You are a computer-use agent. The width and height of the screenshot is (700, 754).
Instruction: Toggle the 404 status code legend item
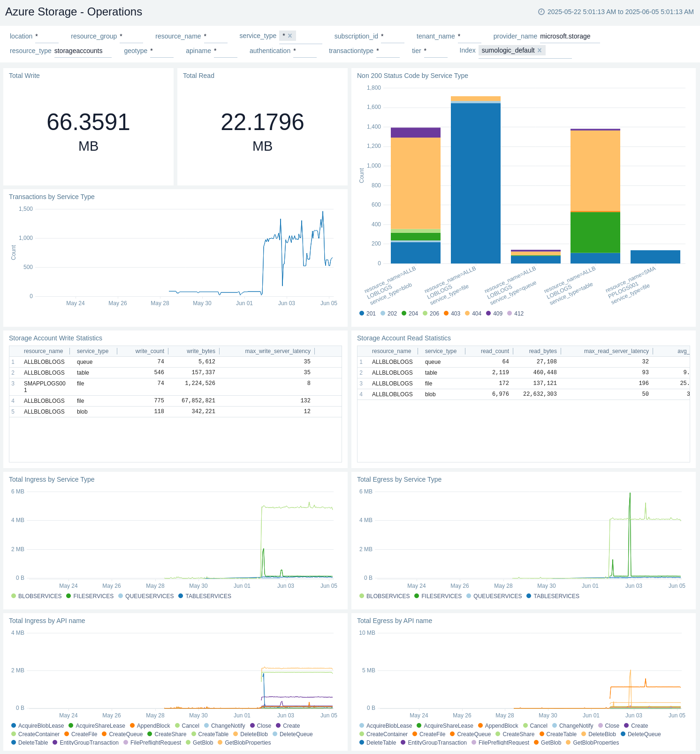(x=473, y=314)
